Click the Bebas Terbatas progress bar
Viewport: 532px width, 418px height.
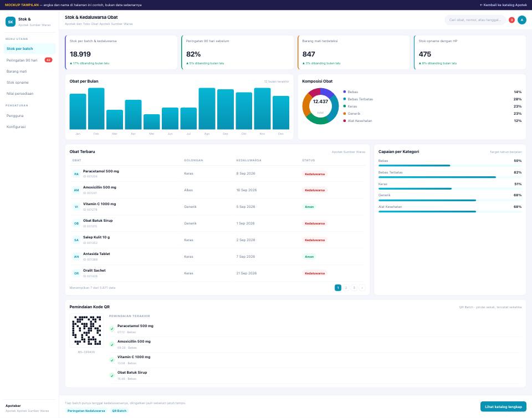[x=450, y=177]
